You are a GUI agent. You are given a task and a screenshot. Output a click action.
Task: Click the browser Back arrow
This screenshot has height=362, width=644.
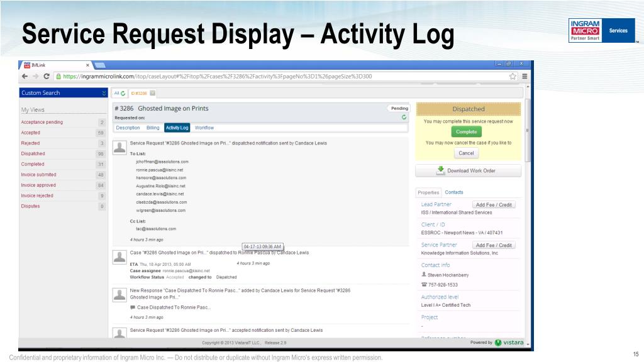coord(25,76)
